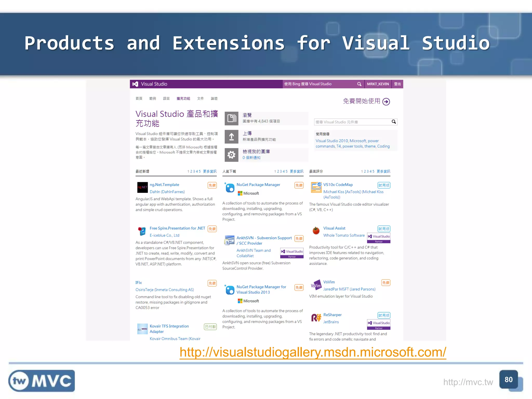This screenshot has height=399, width=532.
Task: Click Microsoft logo under NuGet Package Manager
Action: point(248,193)
